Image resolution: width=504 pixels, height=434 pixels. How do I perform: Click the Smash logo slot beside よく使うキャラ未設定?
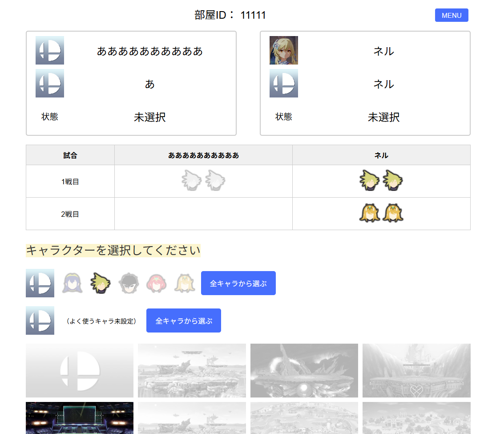pyautogui.click(x=40, y=320)
